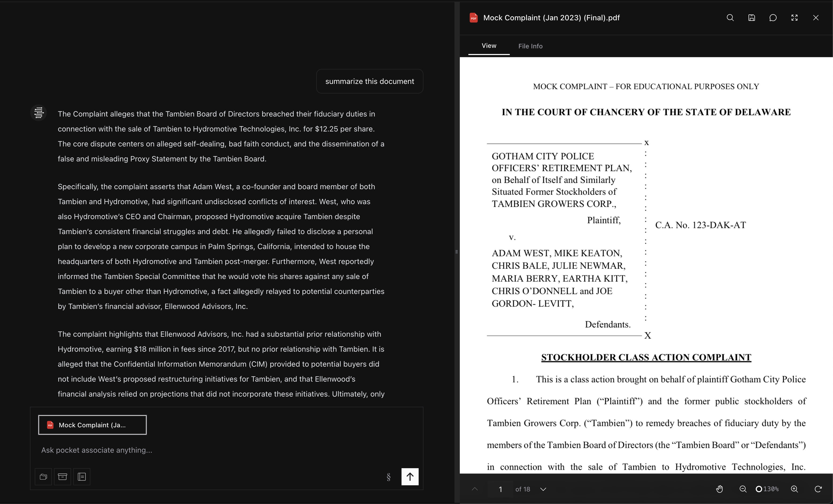Click the panel divider handle
The image size is (833, 504).
457,252
